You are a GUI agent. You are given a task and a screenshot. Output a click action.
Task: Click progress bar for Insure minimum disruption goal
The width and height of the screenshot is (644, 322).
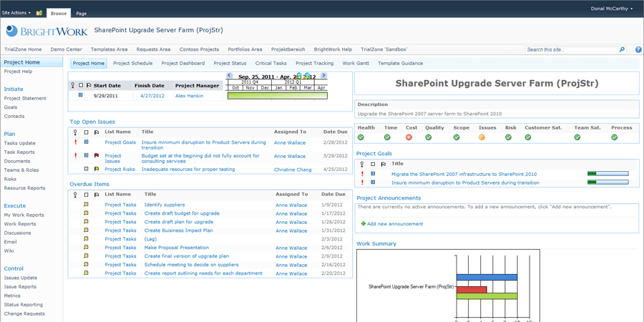tap(608, 182)
